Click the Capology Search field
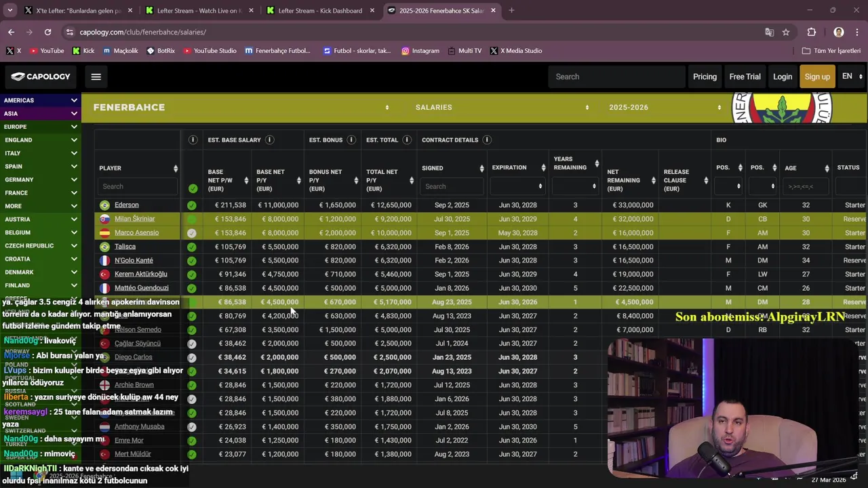868x488 pixels. pos(616,77)
